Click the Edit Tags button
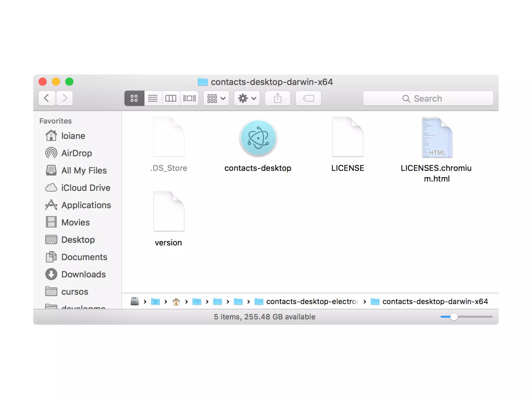The height and width of the screenshot is (399, 532). click(308, 98)
